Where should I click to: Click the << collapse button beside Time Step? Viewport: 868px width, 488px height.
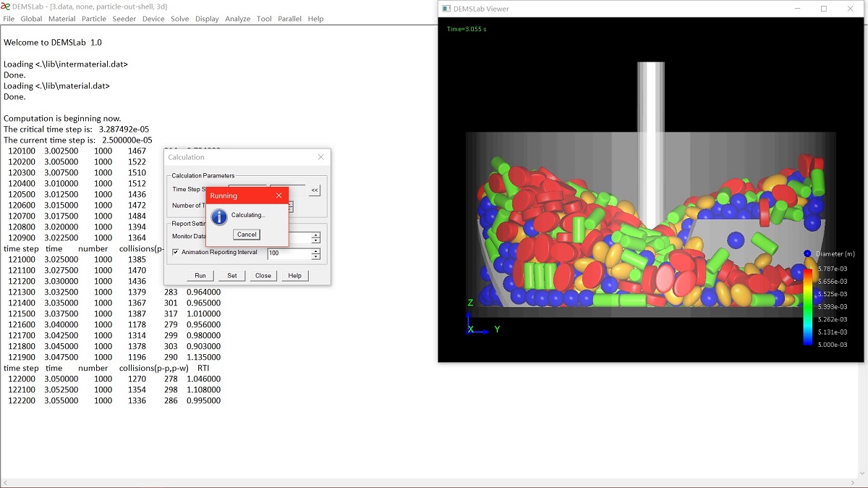tap(315, 190)
